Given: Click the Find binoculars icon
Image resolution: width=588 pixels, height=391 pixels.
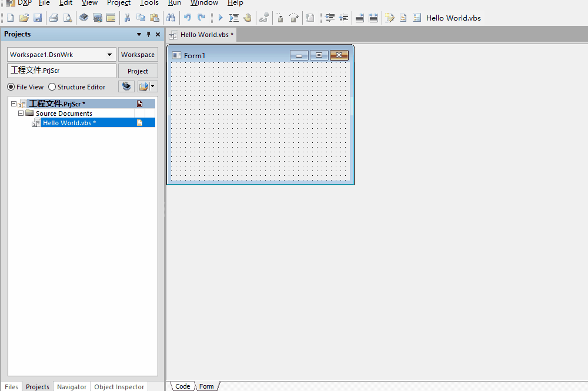Looking at the screenshot, I should coord(171,18).
